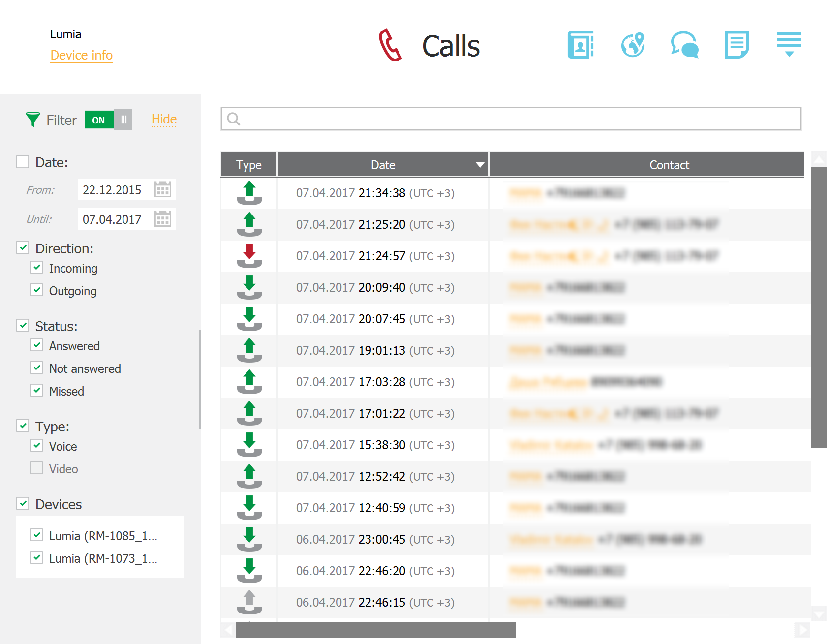Open the Messages chat bubble icon
Viewport: 829px width, 644px height.
pos(685,45)
